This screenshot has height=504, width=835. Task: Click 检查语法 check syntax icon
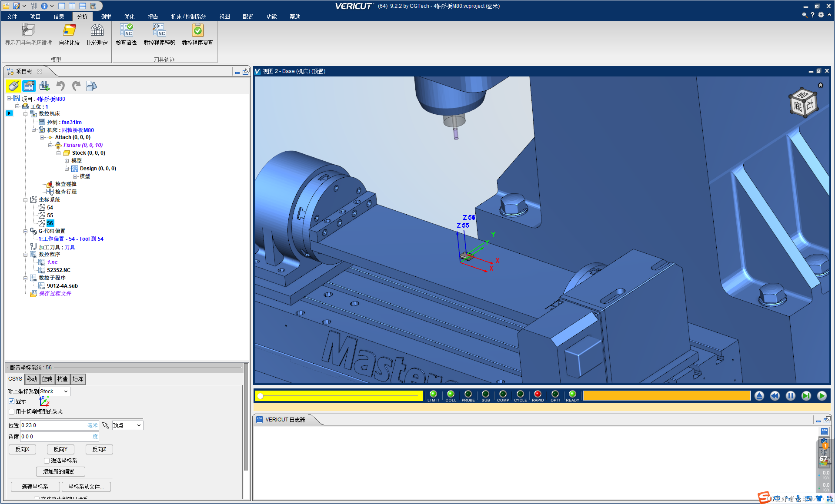[126, 34]
